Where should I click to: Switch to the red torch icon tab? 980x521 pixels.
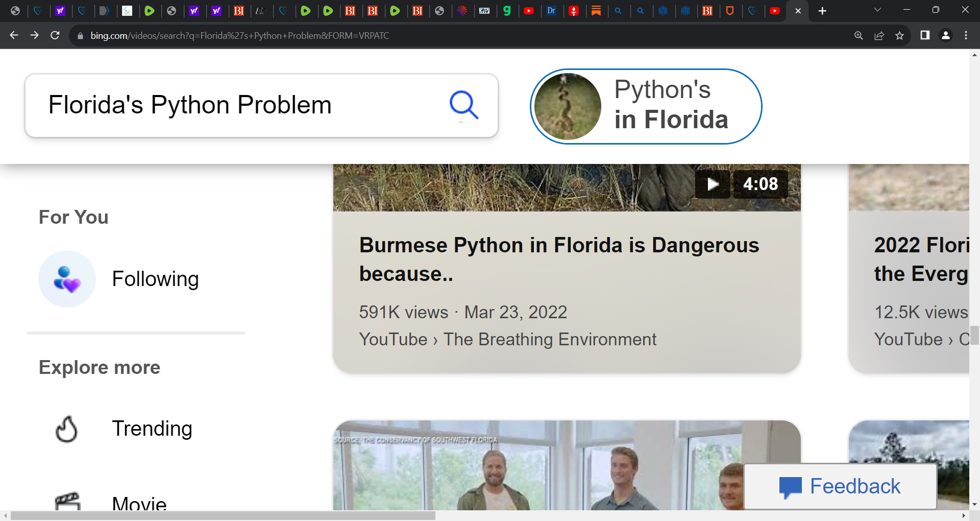click(x=574, y=11)
